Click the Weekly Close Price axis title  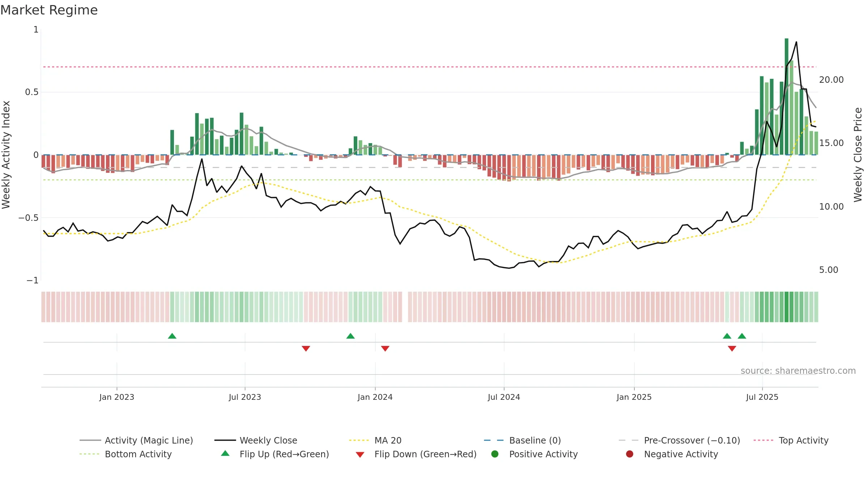click(x=858, y=155)
